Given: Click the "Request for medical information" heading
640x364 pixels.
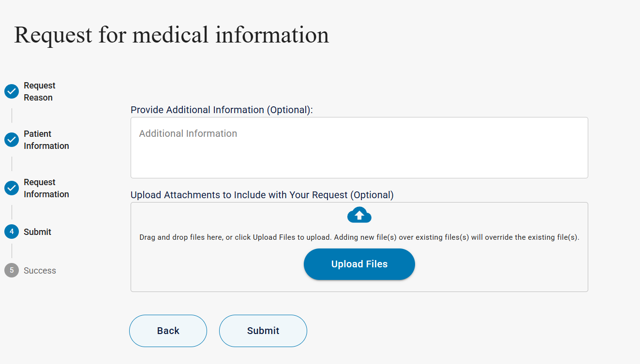Looking at the screenshot, I should coord(171,35).
